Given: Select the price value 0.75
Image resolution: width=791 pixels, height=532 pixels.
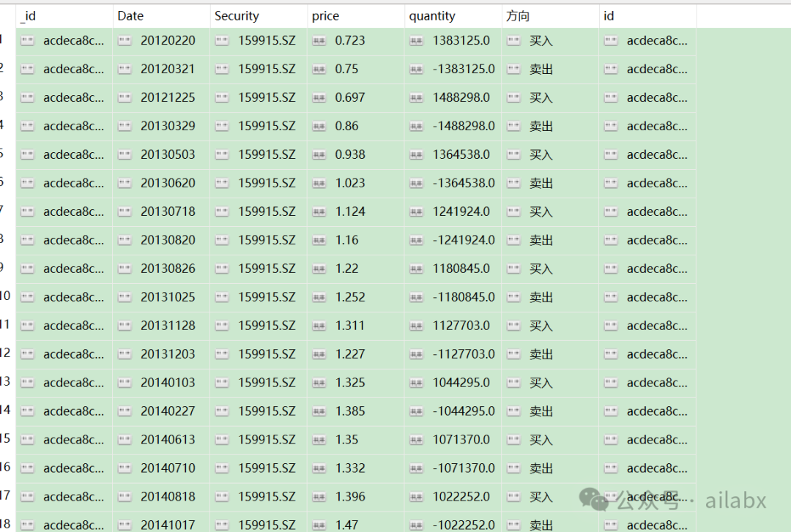Looking at the screenshot, I should click(346, 69).
